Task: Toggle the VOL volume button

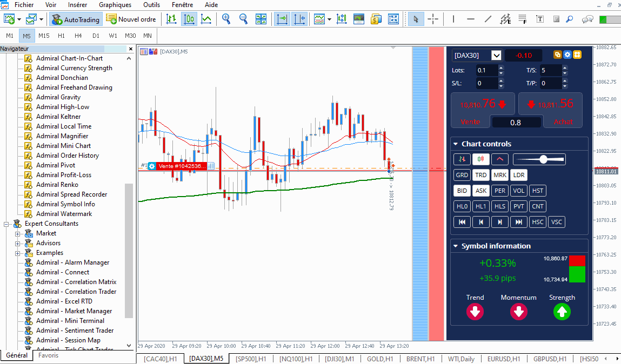Action: tap(518, 191)
